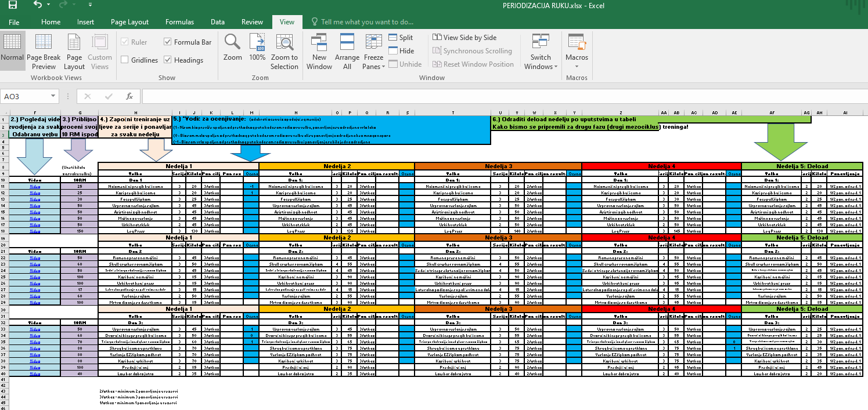The image size is (868, 410).
Task: Click the Save icon in title bar
Action: pyautogui.click(x=12, y=5)
